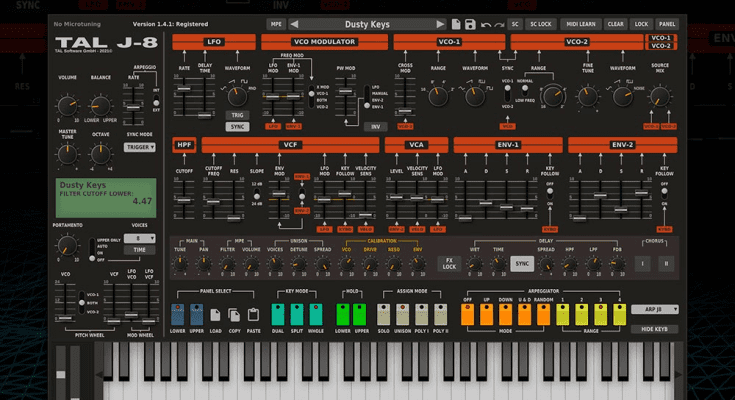Open the ARP J8 dropdown
735x400 pixels.
[x=655, y=310]
